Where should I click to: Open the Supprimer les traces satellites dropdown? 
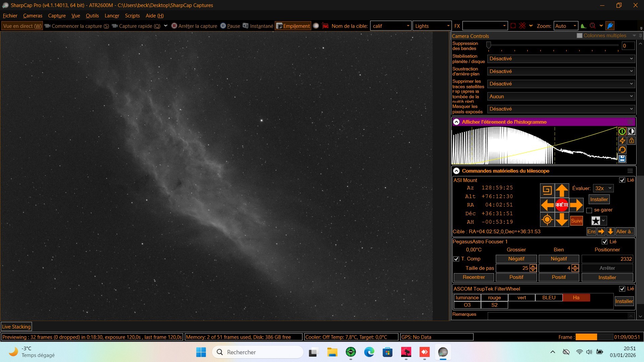[561, 84]
